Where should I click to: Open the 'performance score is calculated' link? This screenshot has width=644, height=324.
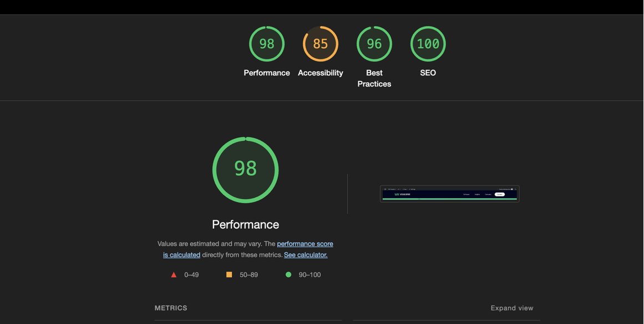point(248,249)
